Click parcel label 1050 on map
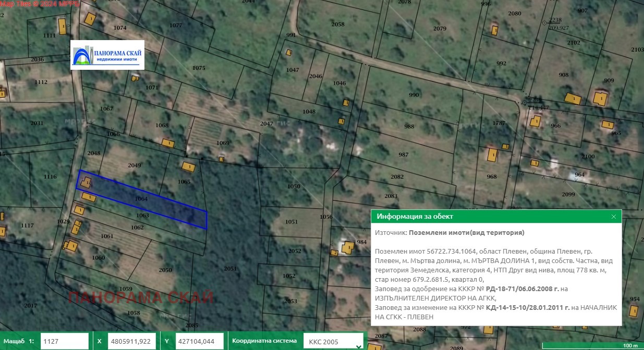 pyautogui.click(x=294, y=186)
